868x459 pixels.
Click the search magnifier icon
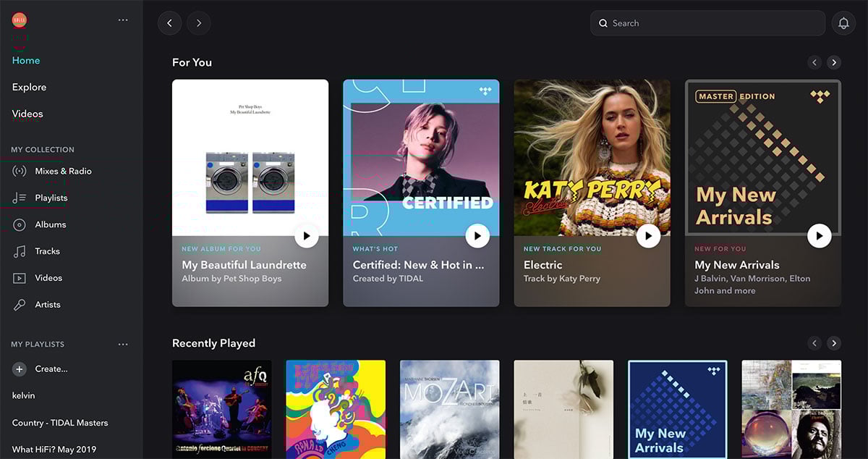click(603, 23)
